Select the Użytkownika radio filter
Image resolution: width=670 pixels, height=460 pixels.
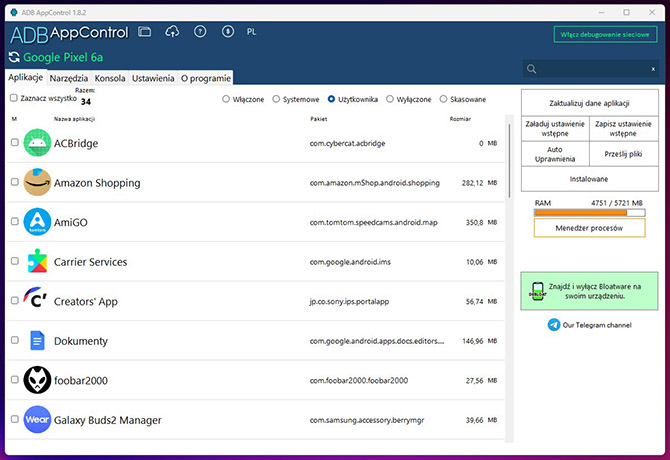coord(331,99)
